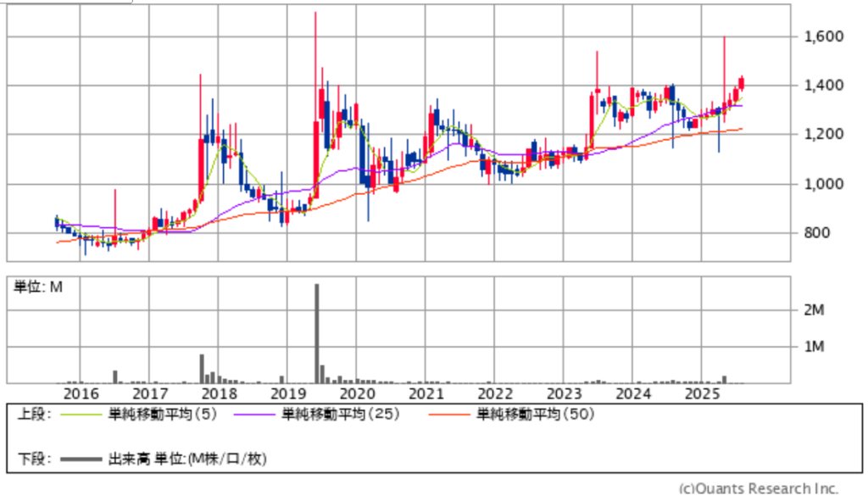Click the 800 price axis label

[x=817, y=232]
